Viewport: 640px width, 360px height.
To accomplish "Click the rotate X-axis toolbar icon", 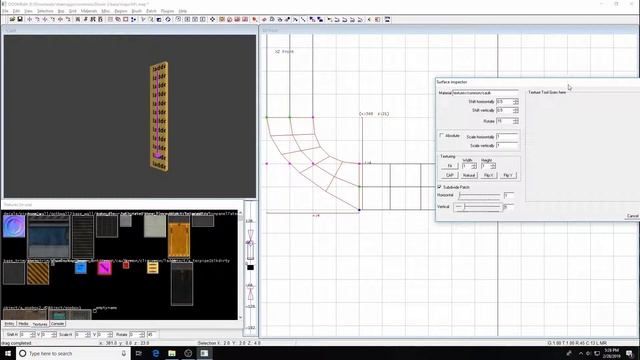I will [37, 19].
